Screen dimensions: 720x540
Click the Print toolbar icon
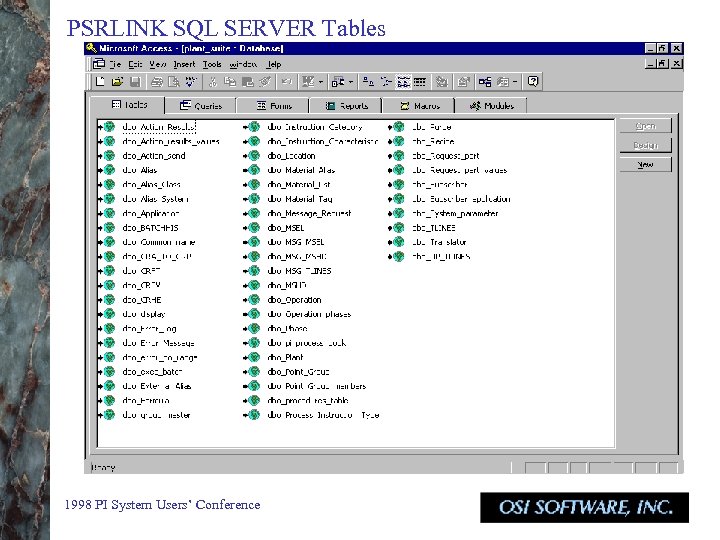point(157,82)
